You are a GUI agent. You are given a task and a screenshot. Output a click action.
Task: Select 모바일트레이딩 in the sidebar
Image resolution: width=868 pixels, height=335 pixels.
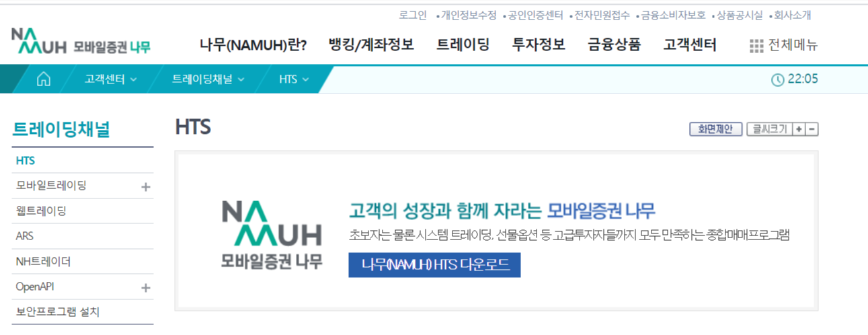pyautogui.click(x=51, y=186)
